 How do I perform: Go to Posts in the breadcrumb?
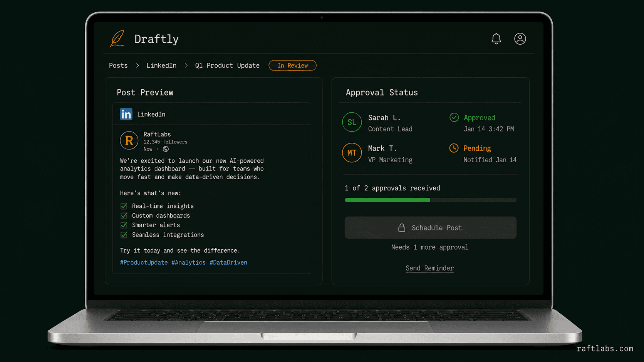point(118,65)
